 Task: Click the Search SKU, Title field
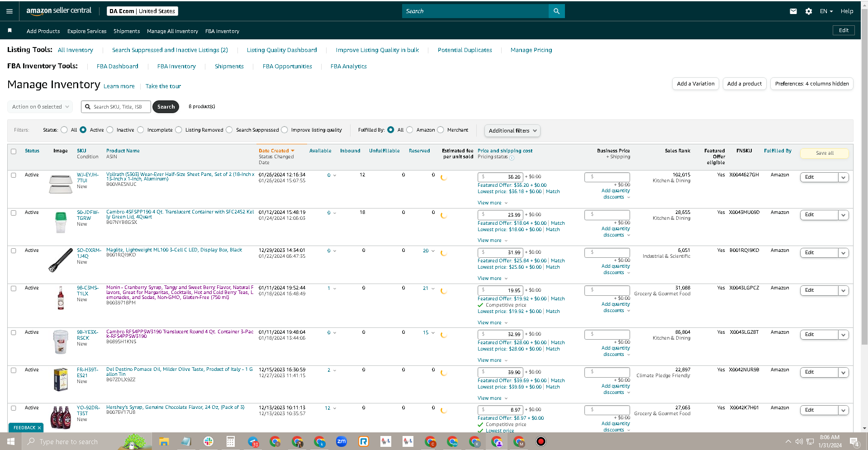coord(116,107)
